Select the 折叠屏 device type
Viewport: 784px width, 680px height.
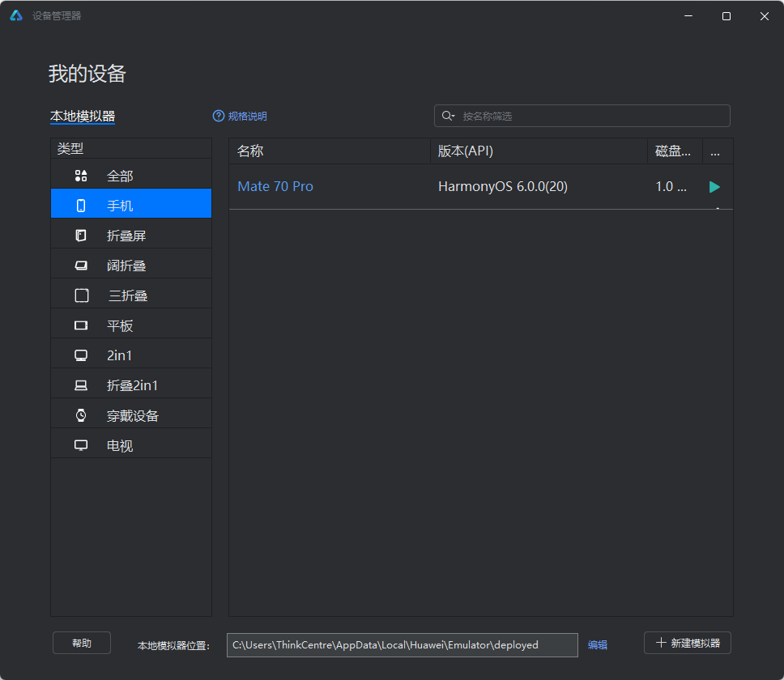(131, 233)
